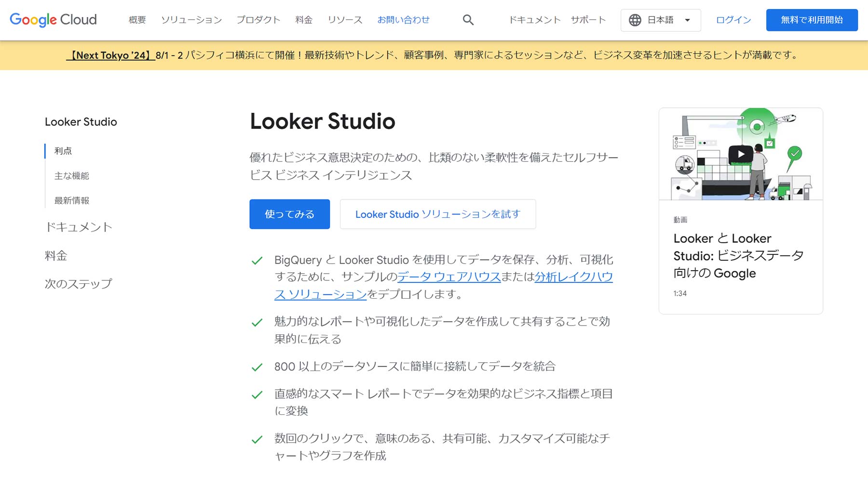Click the checkmark beside 数回のクリックで bullet
This screenshot has height=488, width=868.
pyautogui.click(x=257, y=440)
